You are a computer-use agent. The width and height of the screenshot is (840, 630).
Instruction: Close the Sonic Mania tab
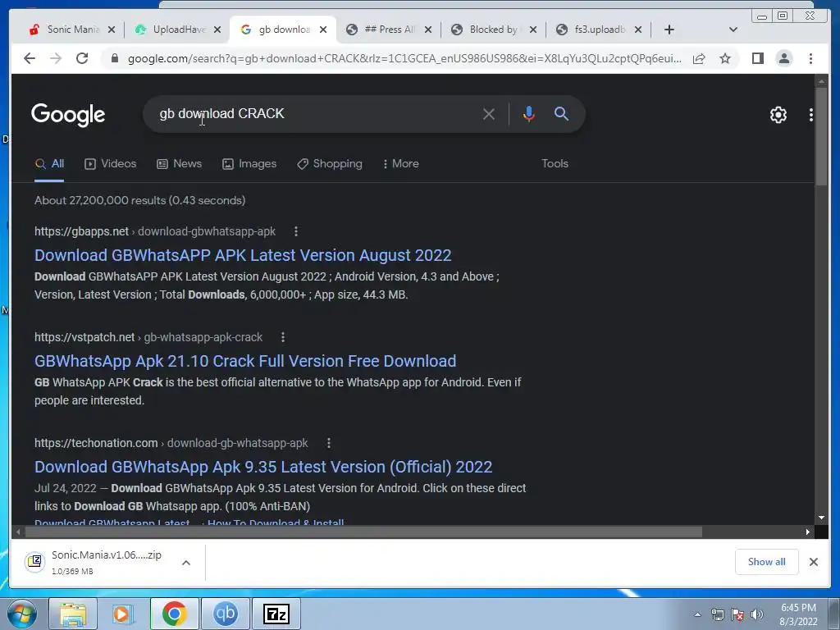click(x=112, y=30)
